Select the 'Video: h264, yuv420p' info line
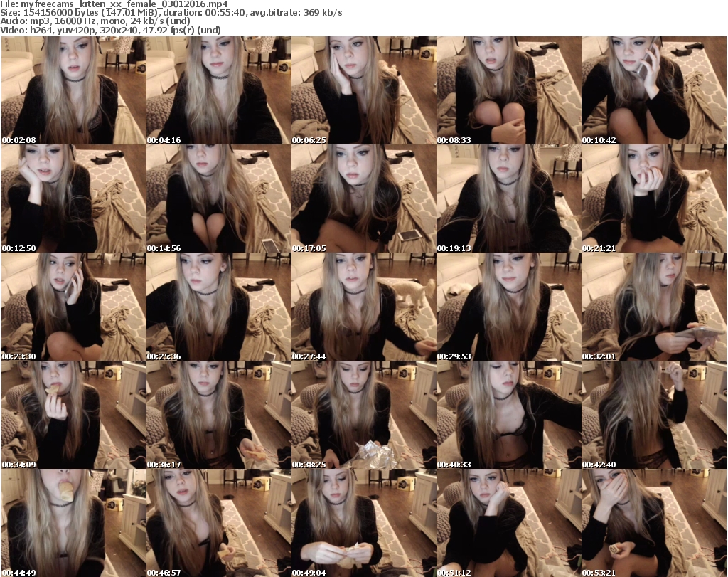Viewport: 728px width, 577px height. (110, 30)
